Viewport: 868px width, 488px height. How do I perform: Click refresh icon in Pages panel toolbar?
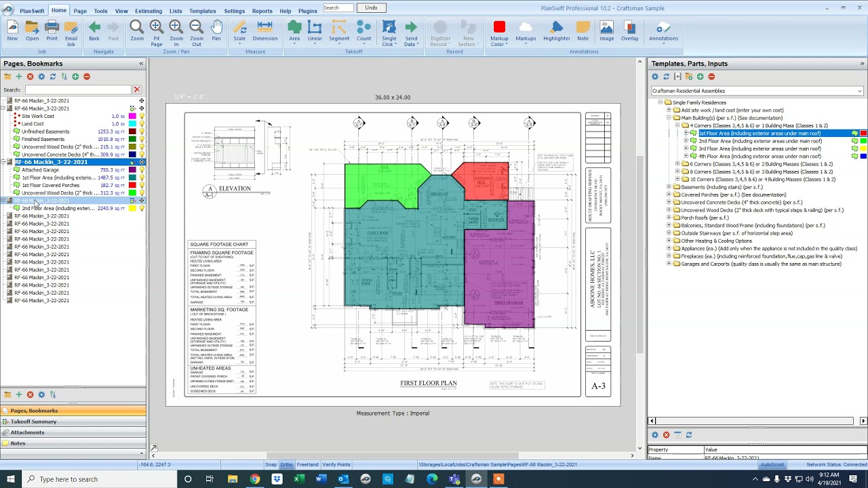[52, 77]
